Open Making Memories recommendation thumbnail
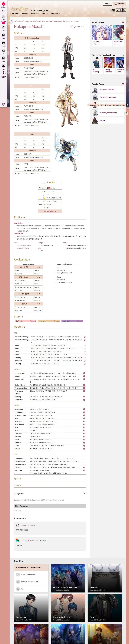 click(x=109, y=62)
